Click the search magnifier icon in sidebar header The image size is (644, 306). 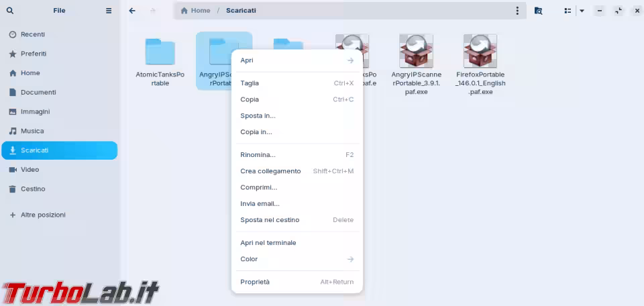(x=9, y=11)
